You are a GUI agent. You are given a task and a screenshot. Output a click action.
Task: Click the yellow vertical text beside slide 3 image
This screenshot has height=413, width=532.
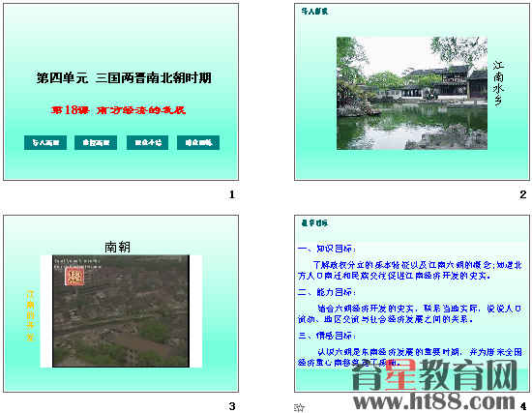click(30, 315)
